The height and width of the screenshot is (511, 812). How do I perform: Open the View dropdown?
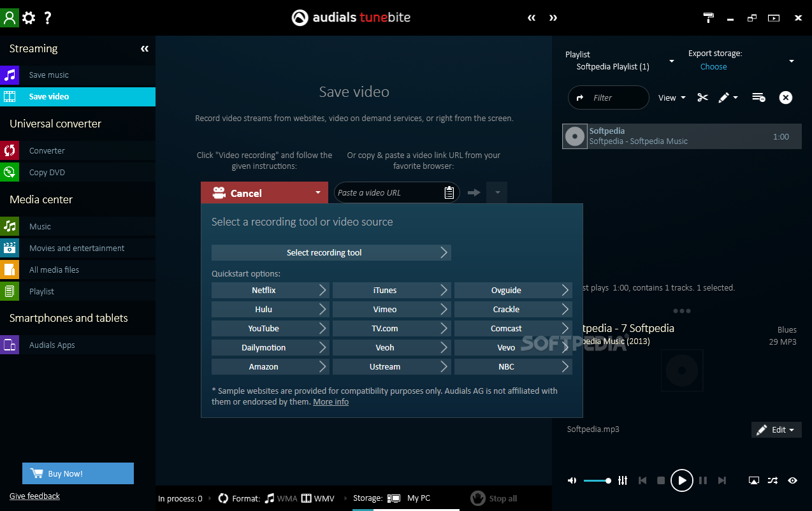(672, 97)
